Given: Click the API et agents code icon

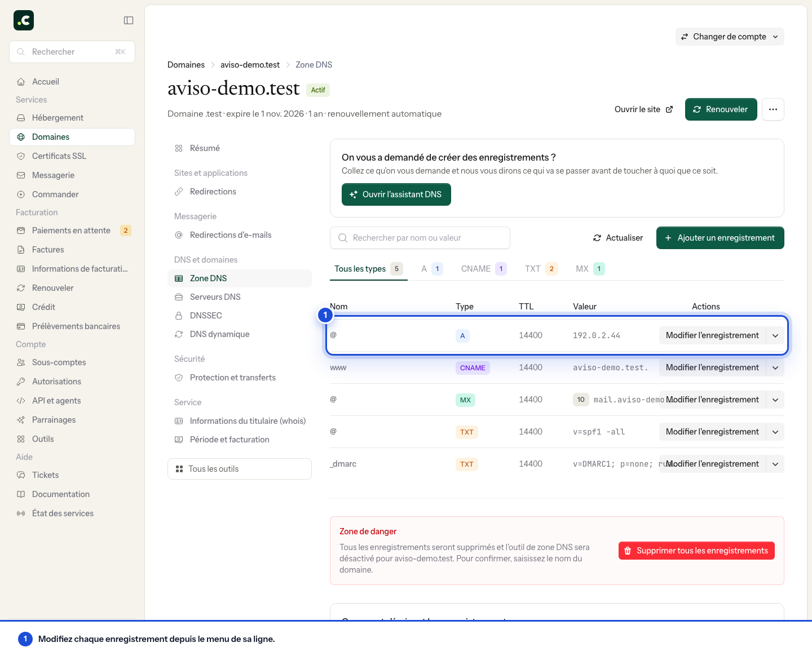Looking at the screenshot, I should [21, 401].
